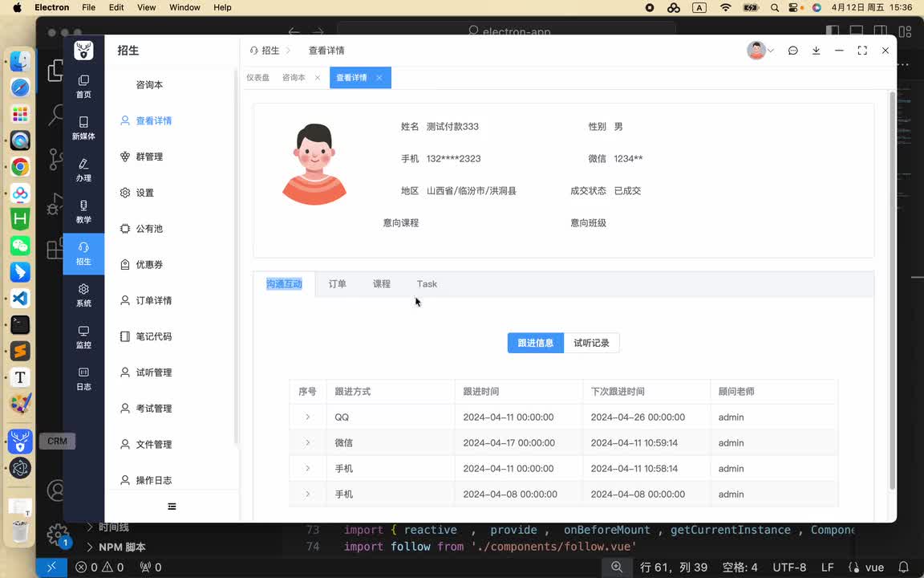
Task: Click the Spotlight search icon in menu bar
Action: click(775, 8)
